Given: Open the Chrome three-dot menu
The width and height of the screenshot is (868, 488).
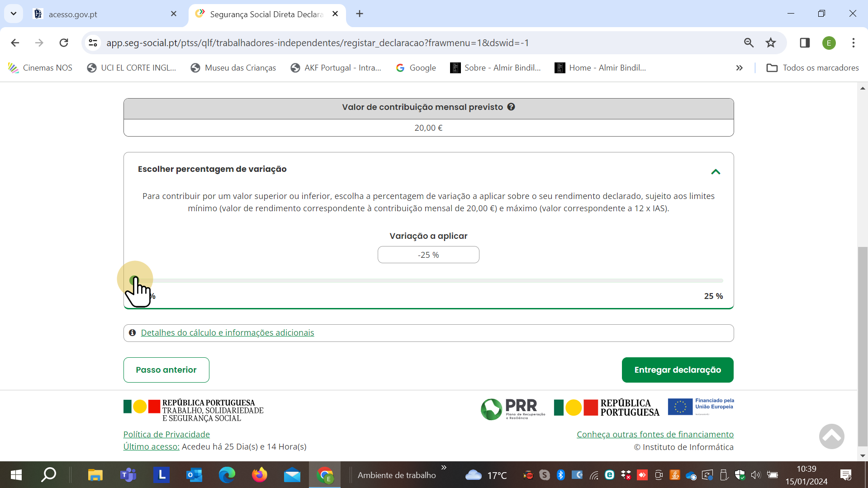Looking at the screenshot, I should tap(853, 43).
